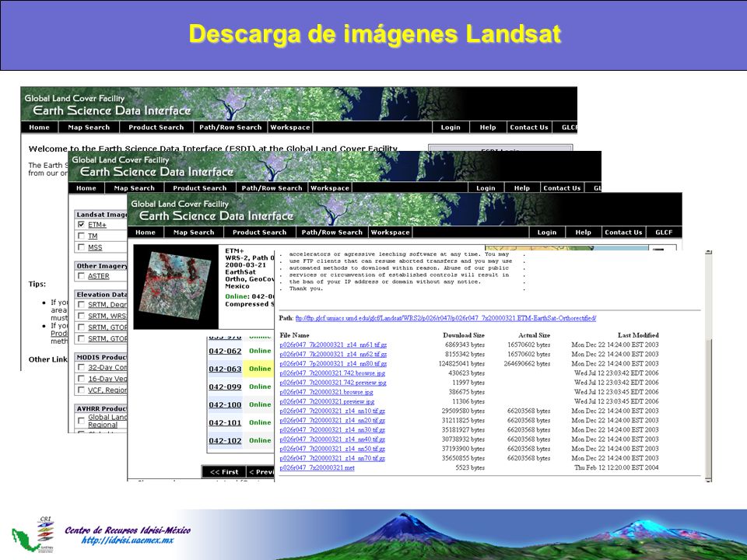Open Map Search in the back ESDI window
The image size is (747, 560).
tap(89, 127)
